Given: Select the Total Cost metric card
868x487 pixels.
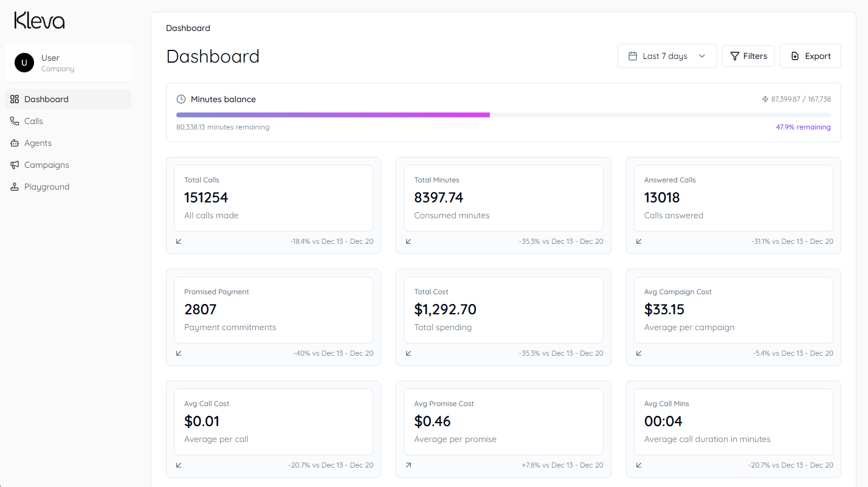Looking at the screenshot, I should click(503, 310).
